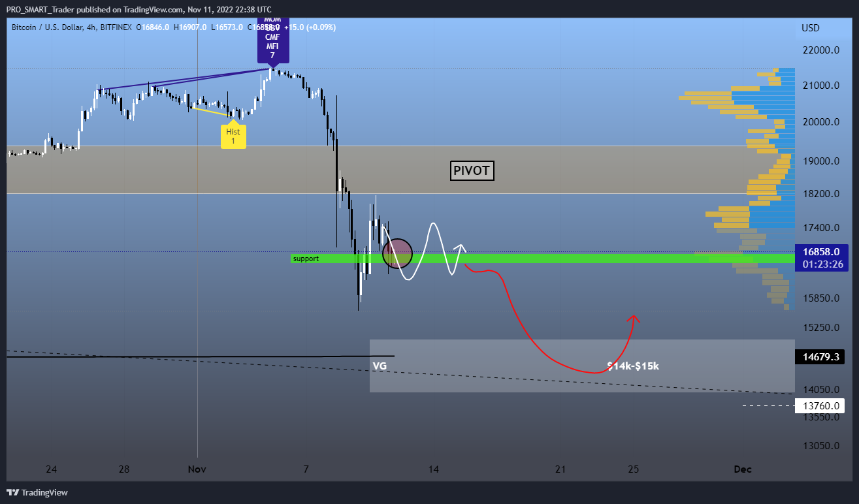Viewport: 859px width, 504px height.
Task: Select the VG text annotation
Action: point(380,366)
